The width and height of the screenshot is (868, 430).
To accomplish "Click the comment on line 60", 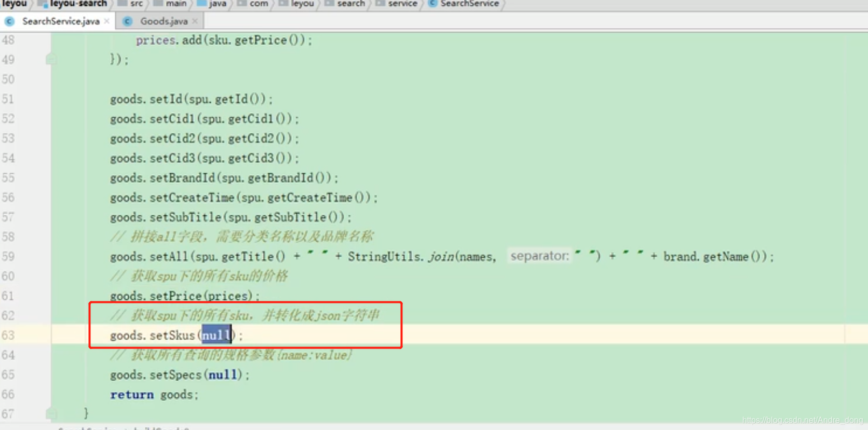I will (x=199, y=276).
